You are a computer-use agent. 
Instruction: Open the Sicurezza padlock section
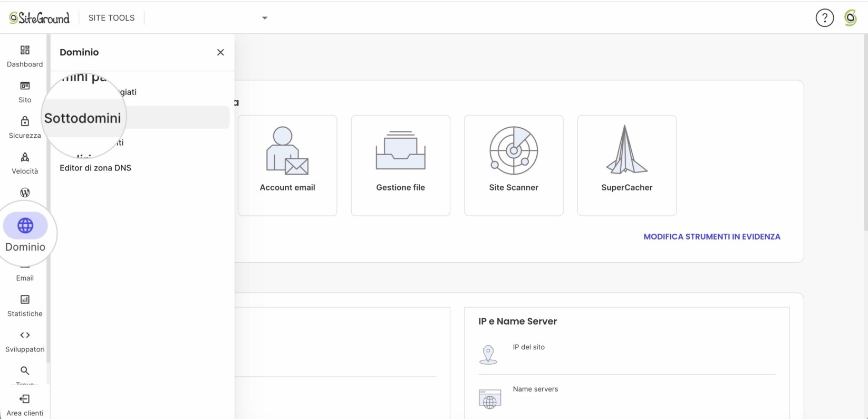pos(25,128)
